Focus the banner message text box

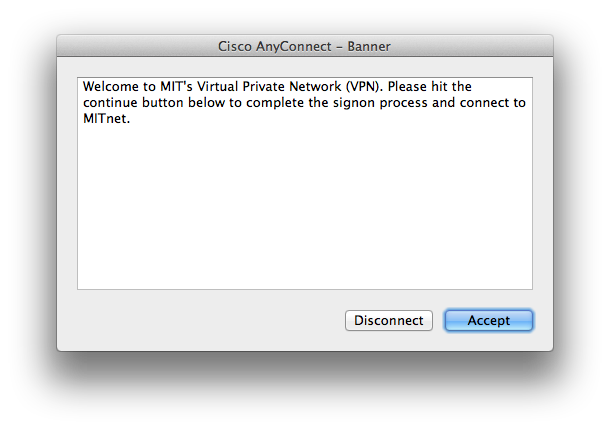[x=305, y=183]
